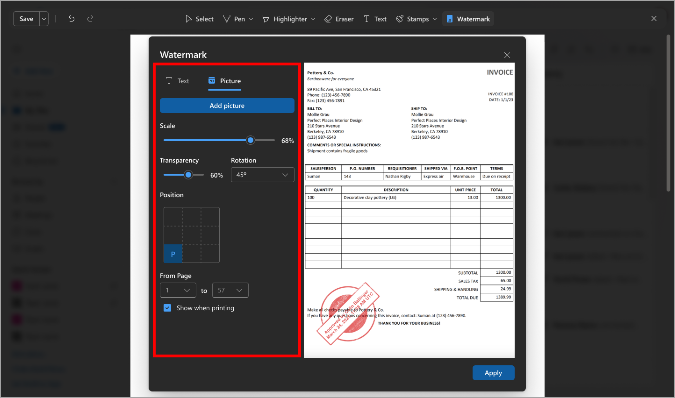Click the Scale slider handle
Viewport: 675px width, 398px height.
point(251,140)
